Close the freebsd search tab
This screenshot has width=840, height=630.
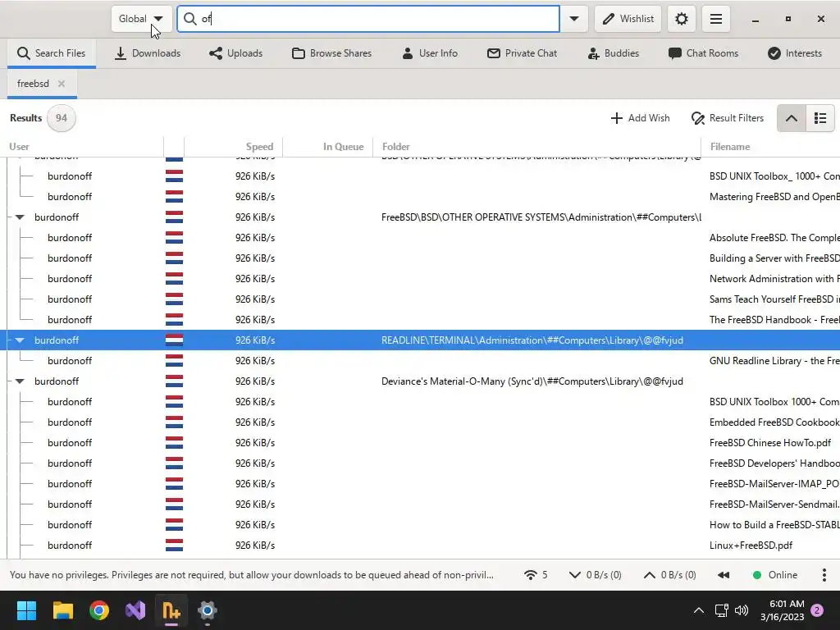coord(62,84)
